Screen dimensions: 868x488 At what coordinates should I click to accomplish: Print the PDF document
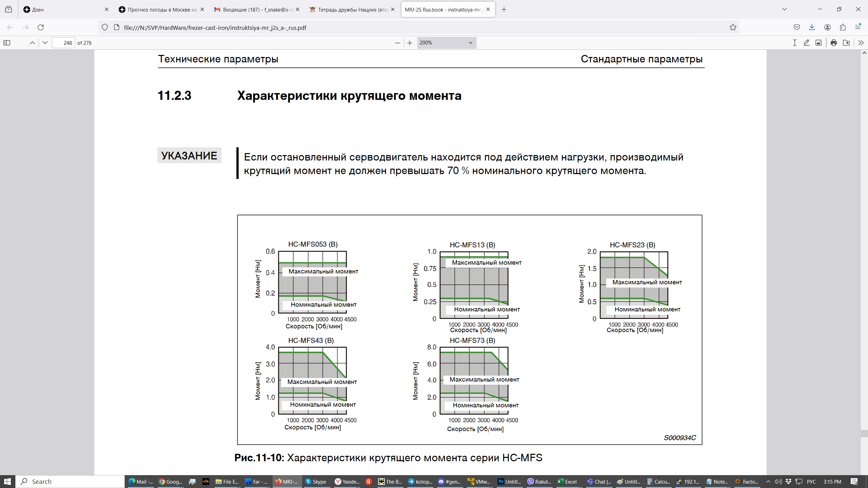834,43
